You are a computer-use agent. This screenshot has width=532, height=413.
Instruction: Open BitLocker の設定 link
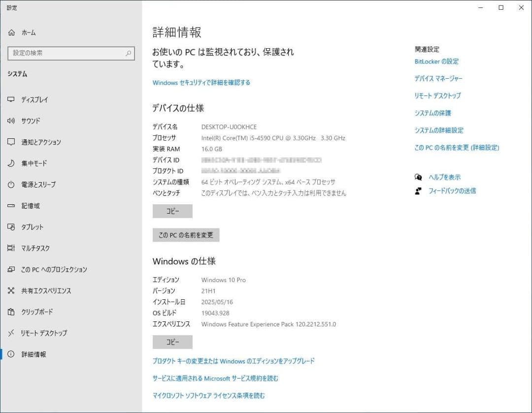pyautogui.click(x=436, y=61)
